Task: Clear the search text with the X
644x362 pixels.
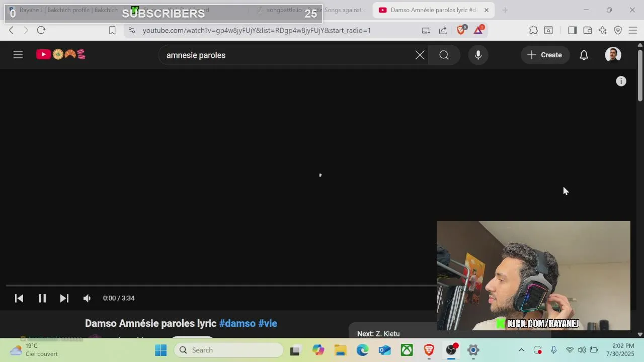Action: (420, 55)
